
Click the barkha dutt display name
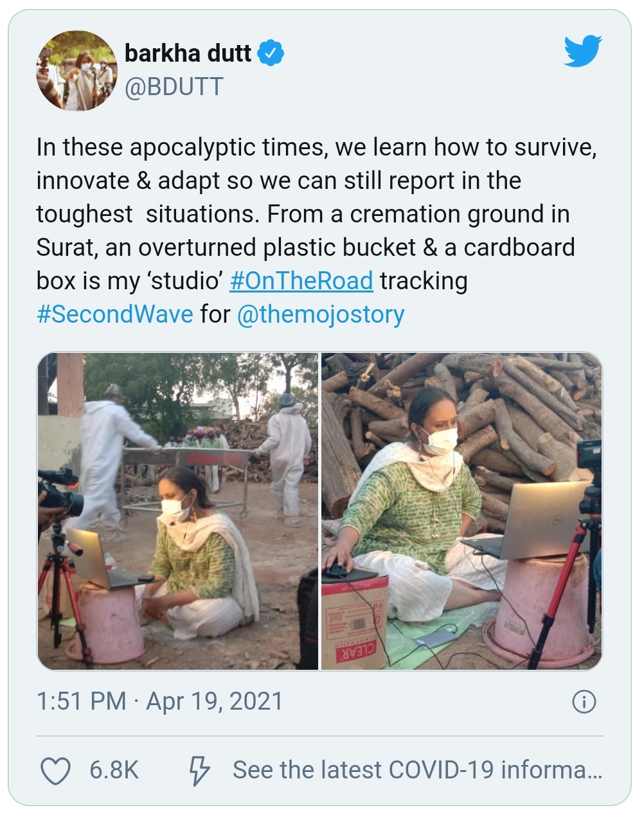point(188,53)
